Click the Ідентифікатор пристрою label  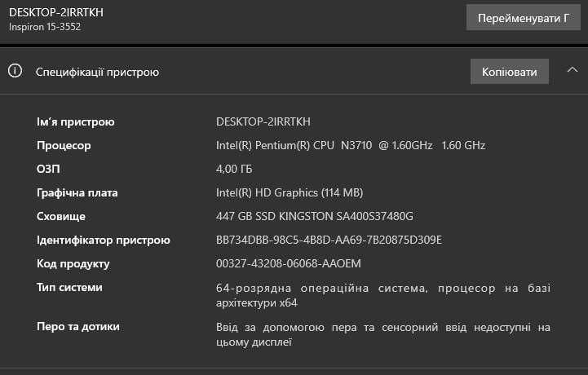pos(103,240)
